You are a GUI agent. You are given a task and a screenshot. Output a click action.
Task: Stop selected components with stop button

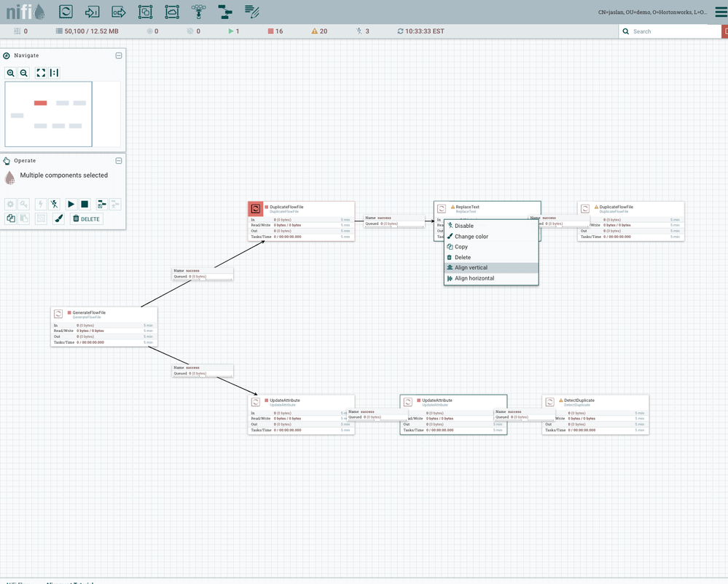(x=85, y=205)
